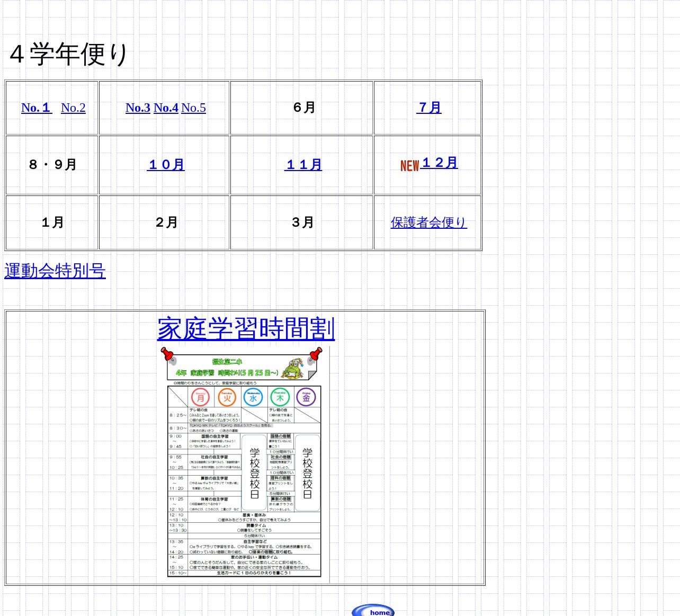The height and width of the screenshot is (616, 680).
Task: Open the 運動会特別号 link
Action: click(x=55, y=271)
